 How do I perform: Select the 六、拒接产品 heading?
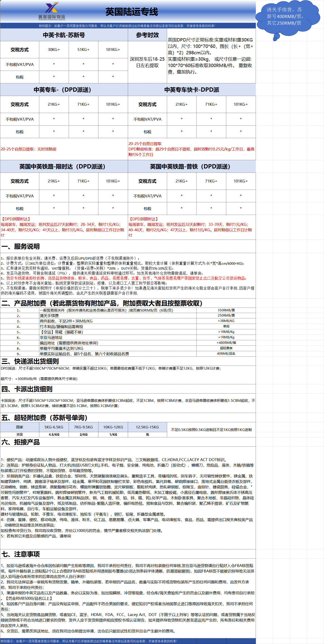(21, 442)
